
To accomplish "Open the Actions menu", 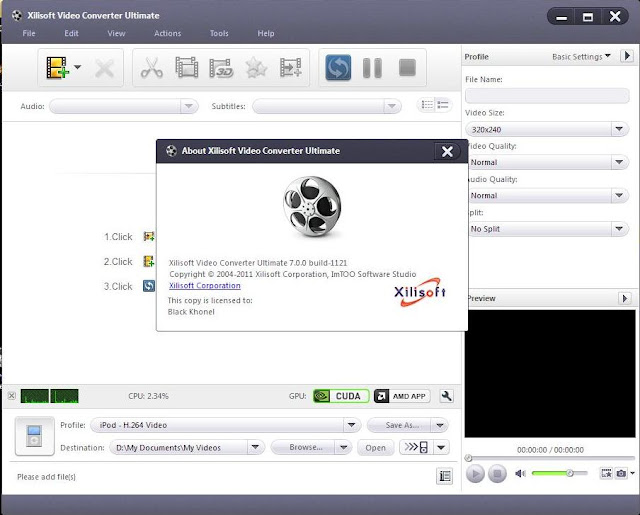I will [x=167, y=33].
